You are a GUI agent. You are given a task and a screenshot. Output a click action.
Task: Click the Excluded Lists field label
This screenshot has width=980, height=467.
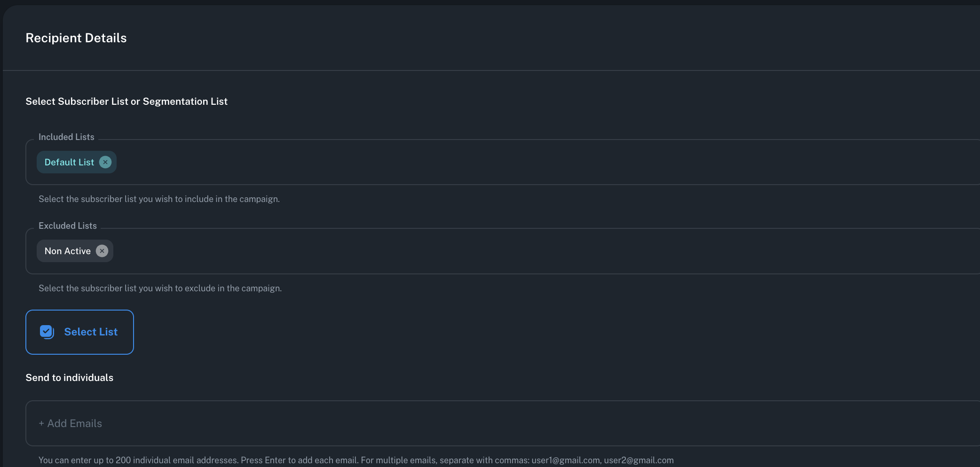68,226
